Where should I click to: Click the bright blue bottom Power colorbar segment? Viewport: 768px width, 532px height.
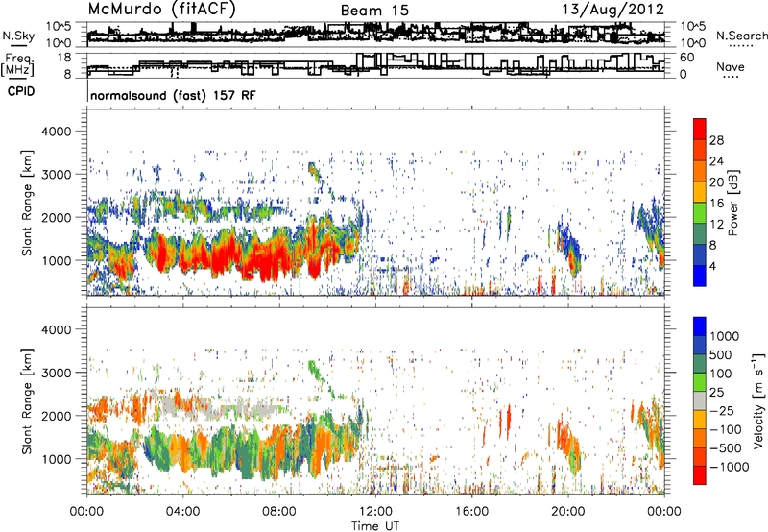pos(700,277)
